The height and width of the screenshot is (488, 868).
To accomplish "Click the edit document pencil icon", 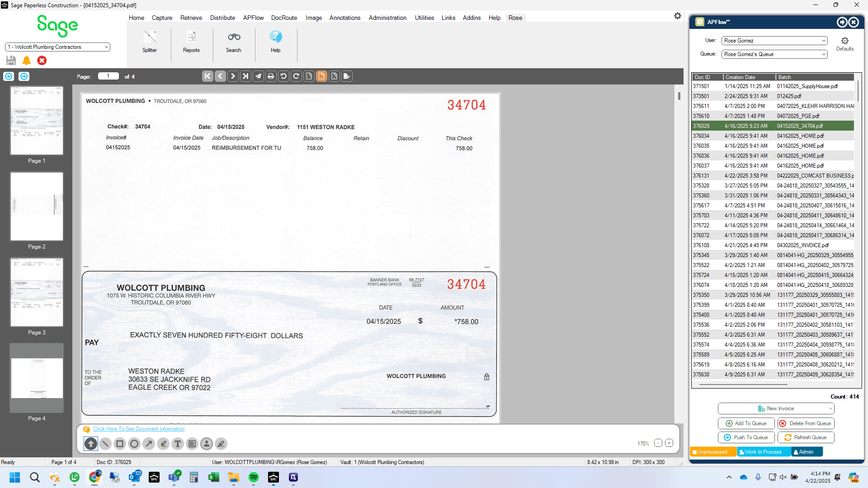I will point(347,76).
